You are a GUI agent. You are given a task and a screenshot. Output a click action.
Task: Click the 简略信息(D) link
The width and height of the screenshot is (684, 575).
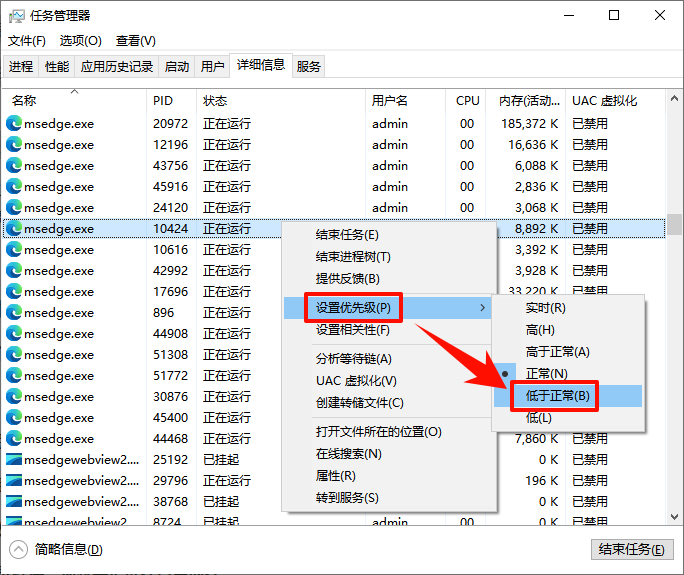click(x=68, y=550)
